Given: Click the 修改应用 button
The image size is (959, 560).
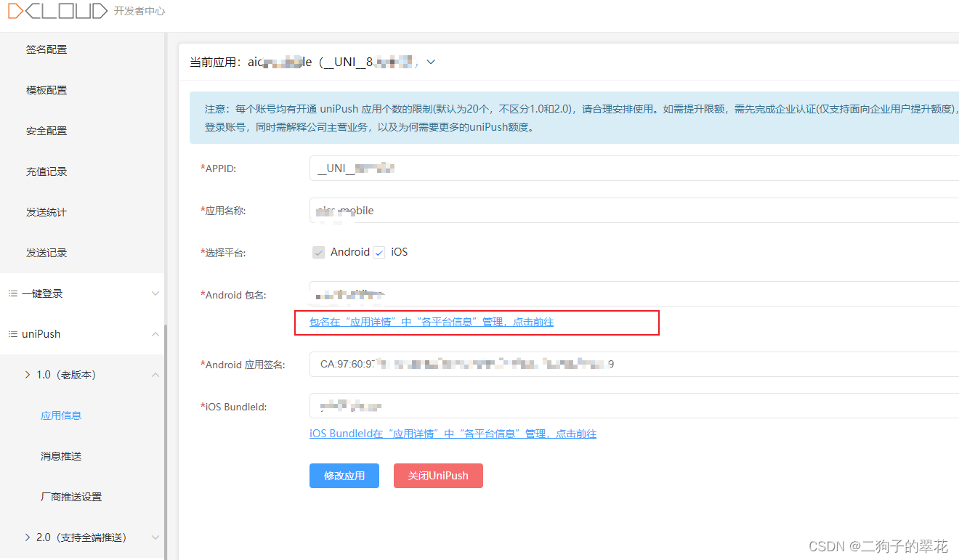Looking at the screenshot, I should 344,476.
